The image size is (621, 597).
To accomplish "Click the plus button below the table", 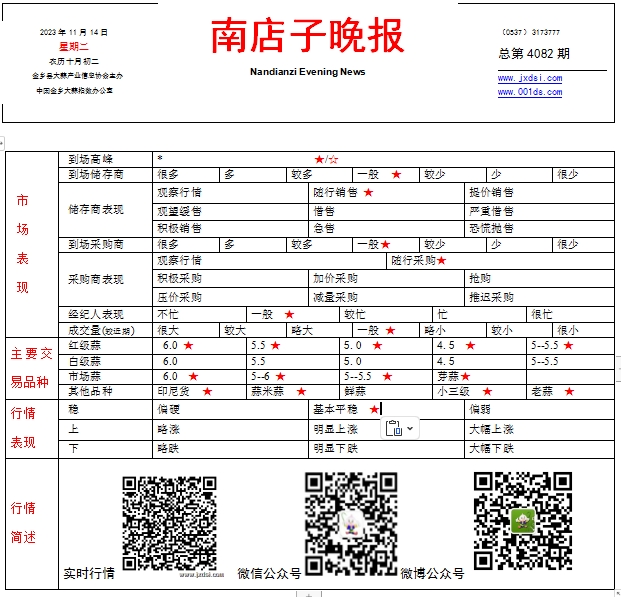I will 309,594.
